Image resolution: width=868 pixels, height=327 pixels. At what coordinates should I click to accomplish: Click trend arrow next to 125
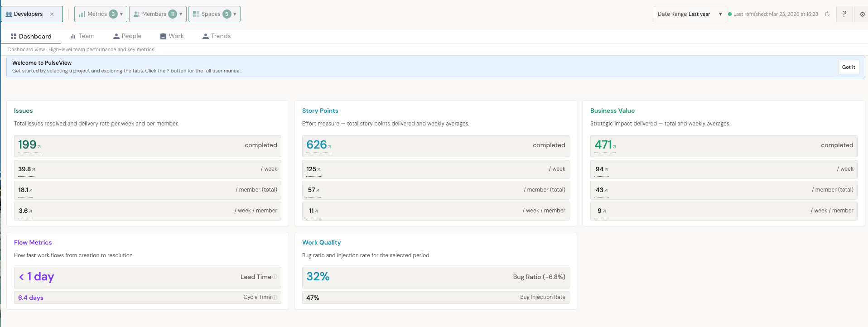(319, 170)
